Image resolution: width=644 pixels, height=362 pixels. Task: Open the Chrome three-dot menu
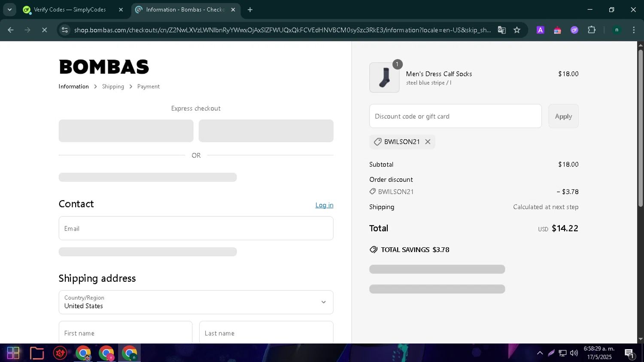point(634,30)
